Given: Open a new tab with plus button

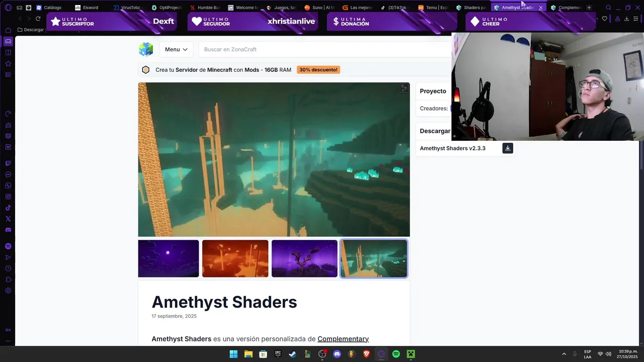Looking at the screenshot, I should tap(589, 8).
